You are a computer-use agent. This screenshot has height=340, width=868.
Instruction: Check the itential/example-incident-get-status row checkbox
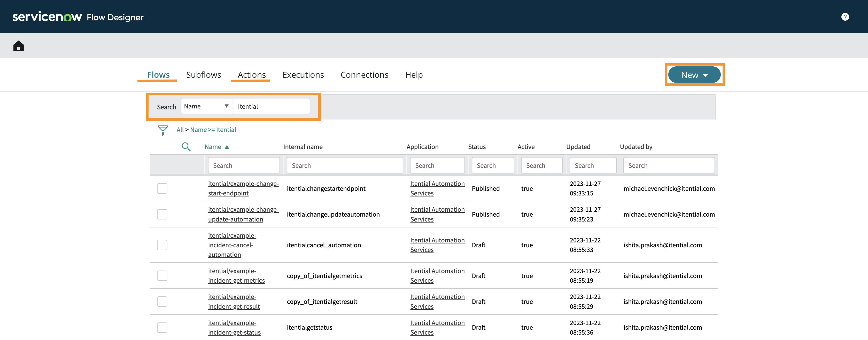pos(162,328)
